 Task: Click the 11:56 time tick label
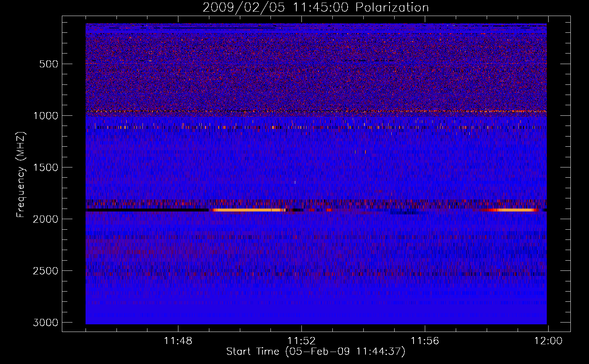point(425,341)
